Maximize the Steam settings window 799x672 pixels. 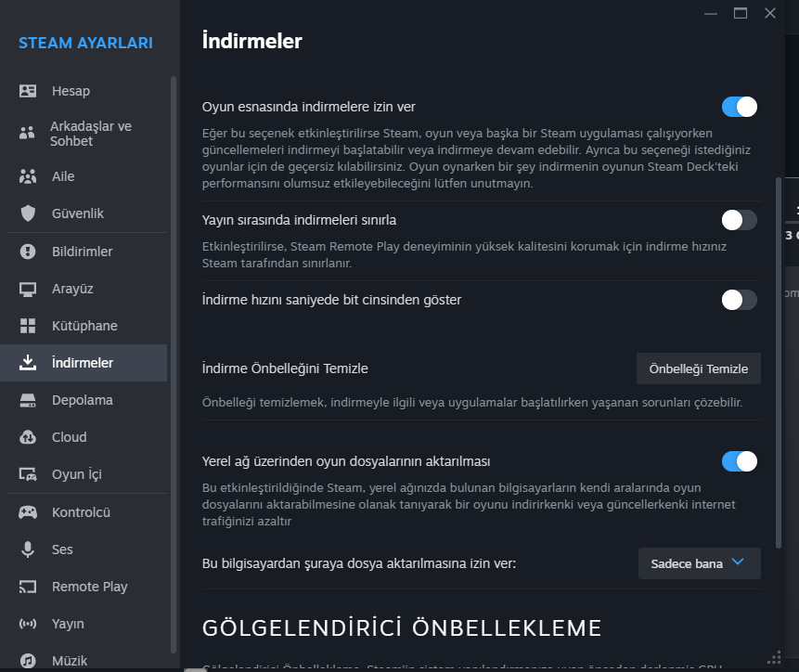(x=741, y=13)
